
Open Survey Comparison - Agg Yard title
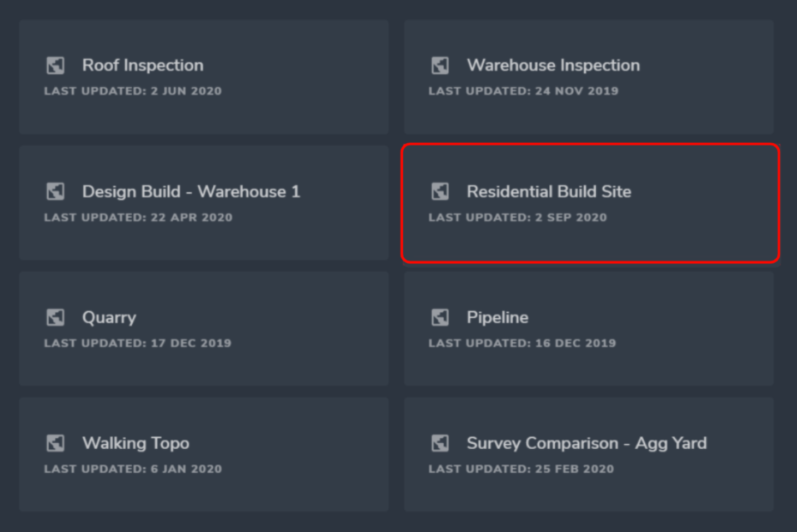coord(587,443)
